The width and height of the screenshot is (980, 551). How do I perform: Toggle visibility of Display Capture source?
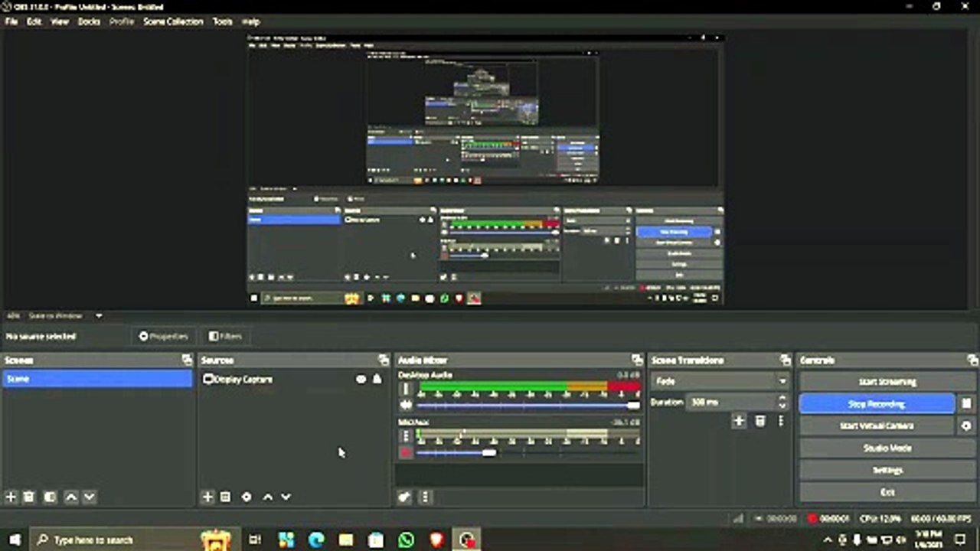coord(361,379)
